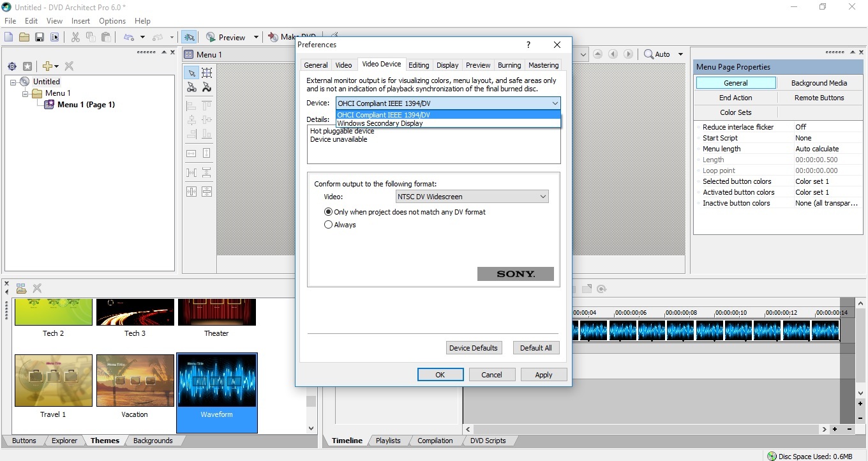Open the Device dropdown arrow
This screenshot has height=461, width=868.
(555, 103)
